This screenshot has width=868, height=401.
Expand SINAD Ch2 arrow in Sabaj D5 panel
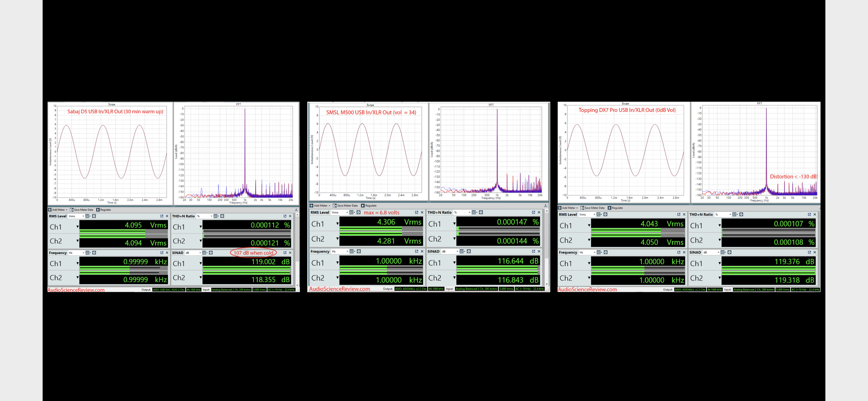coord(201,278)
